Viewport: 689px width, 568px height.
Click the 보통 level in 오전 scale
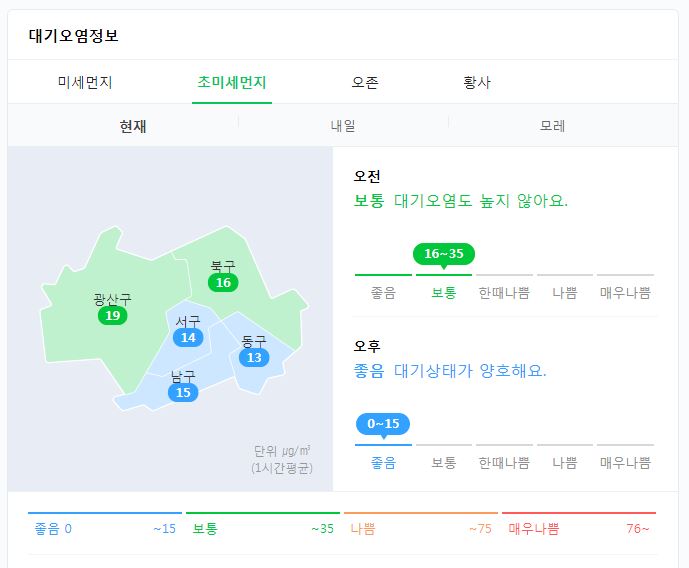444,293
